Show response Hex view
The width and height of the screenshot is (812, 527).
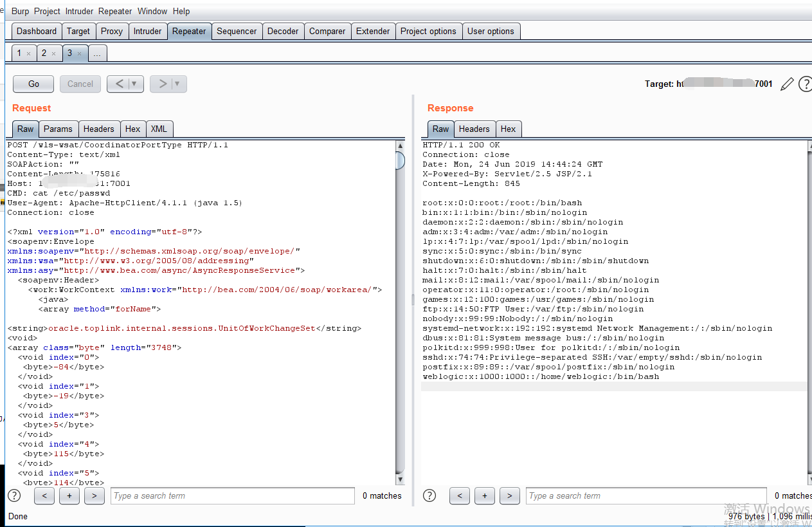point(508,129)
